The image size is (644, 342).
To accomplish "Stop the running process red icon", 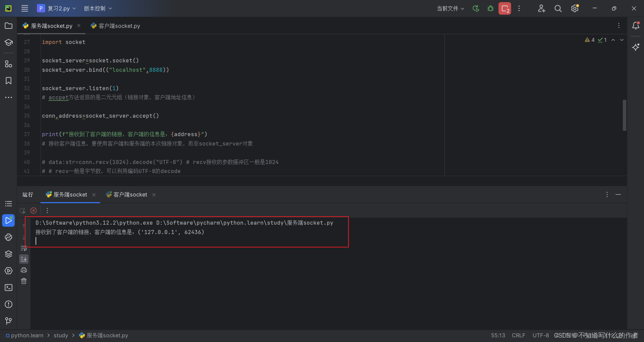I will click(x=34, y=211).
